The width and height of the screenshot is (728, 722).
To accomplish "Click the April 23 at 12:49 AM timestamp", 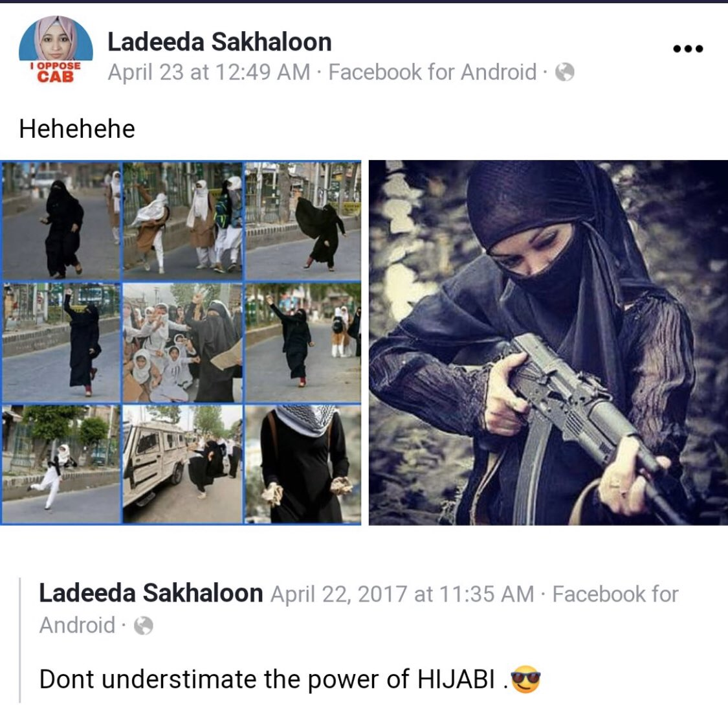I will [x=209, y=72].
